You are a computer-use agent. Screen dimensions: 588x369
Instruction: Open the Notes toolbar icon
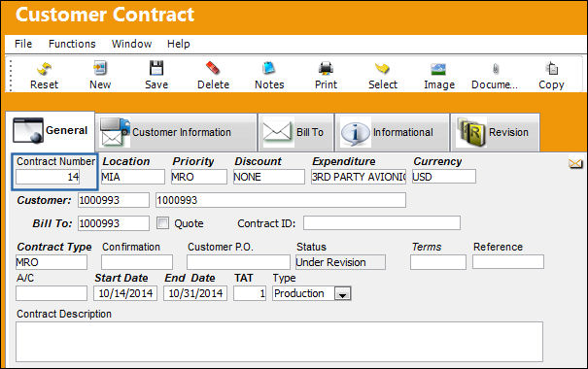click(269, 68)
